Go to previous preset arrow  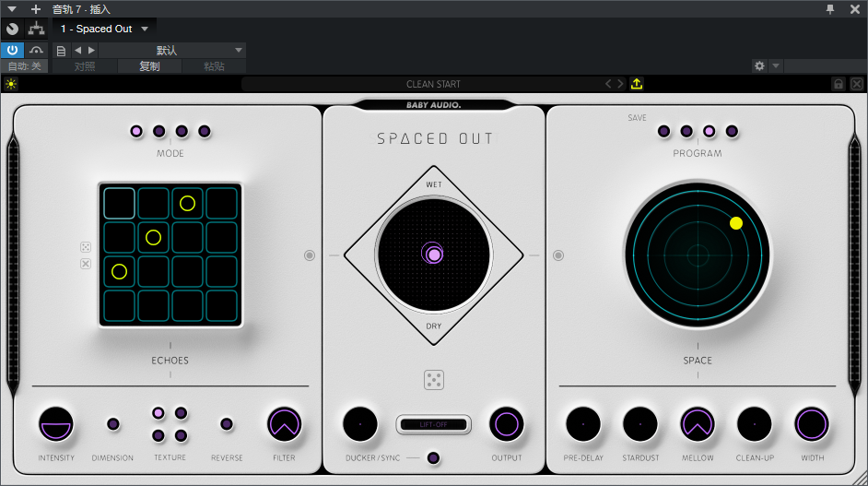pos(77,51)
